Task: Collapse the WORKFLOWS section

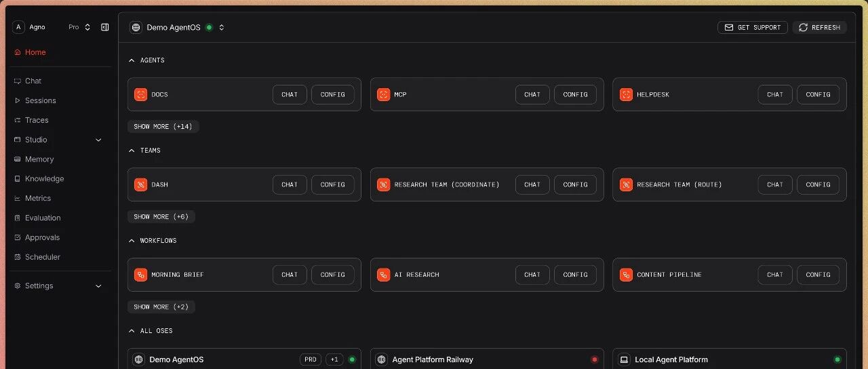Action: pyautogui.click(x=132, y=241)
